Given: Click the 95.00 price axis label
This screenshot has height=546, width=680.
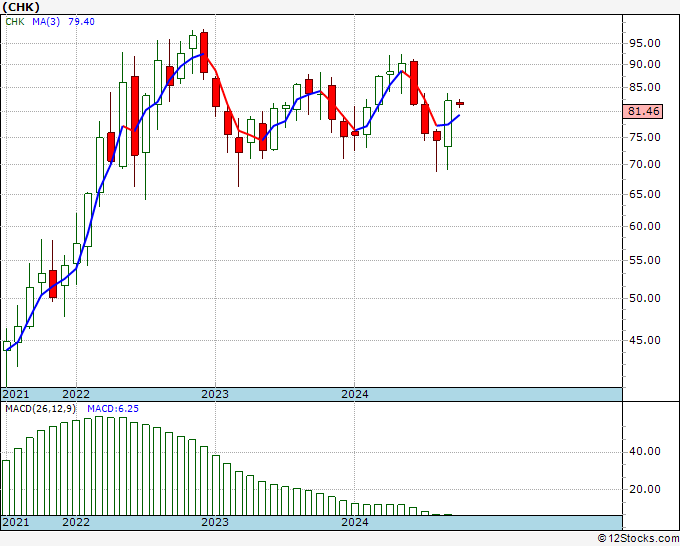Looking at the screenshot, I should tap(644, 43).
